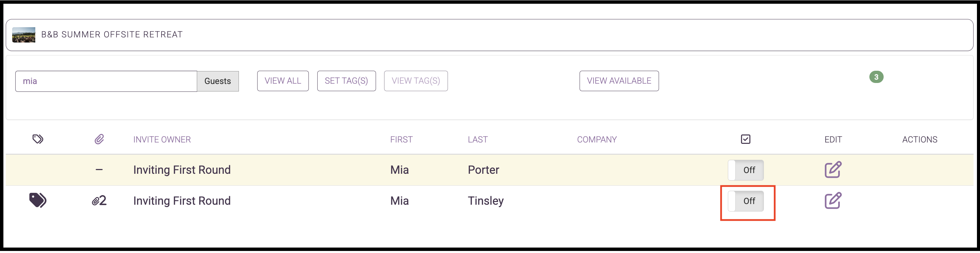Click the VIEW TAG(S) button
The width and height of the screenshot is (980, 253).
[415, 81]
